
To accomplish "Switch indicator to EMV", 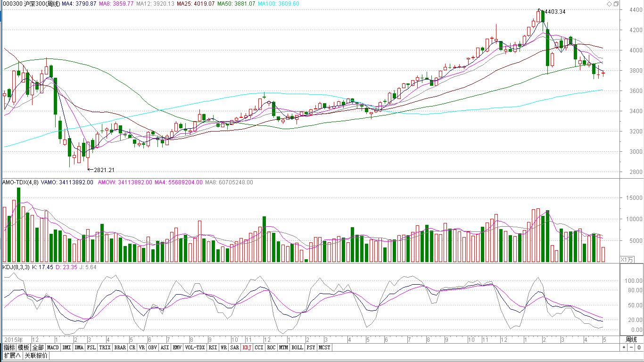I will [177, 347].
